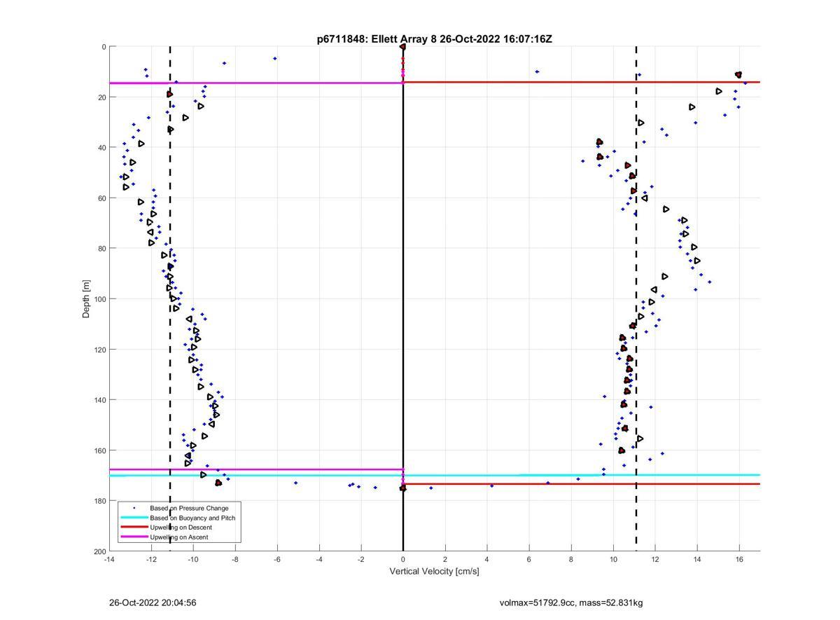This screenshot has width=840, height=620.
Task: Click x-axis tick label '8'
Action: point(571,559)
